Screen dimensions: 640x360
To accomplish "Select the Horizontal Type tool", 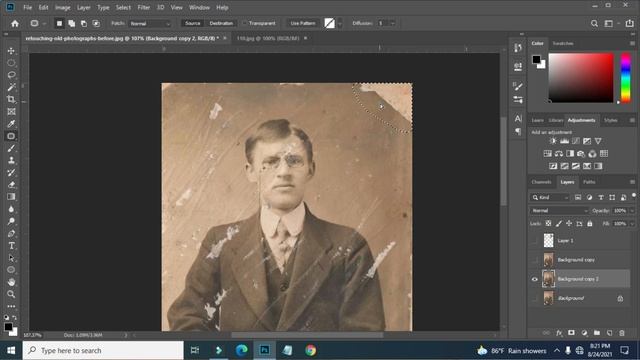I will pos(11,246).
